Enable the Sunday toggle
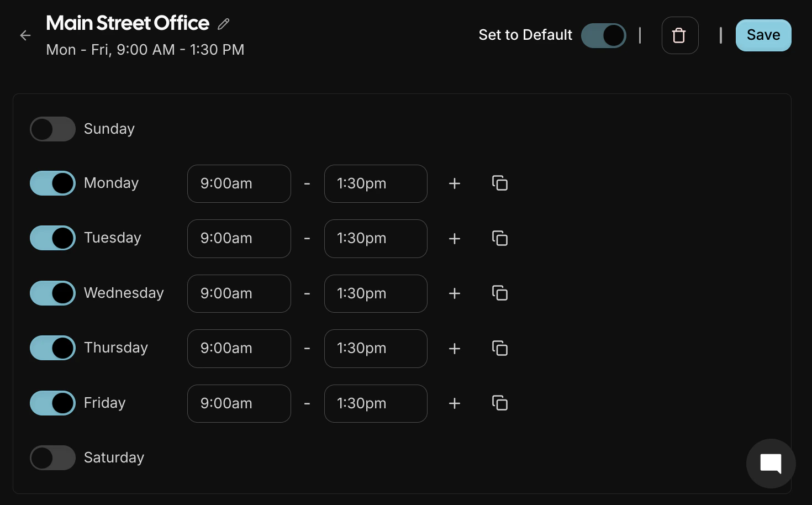The image size is (812, 505). click(x=52, y=129)
